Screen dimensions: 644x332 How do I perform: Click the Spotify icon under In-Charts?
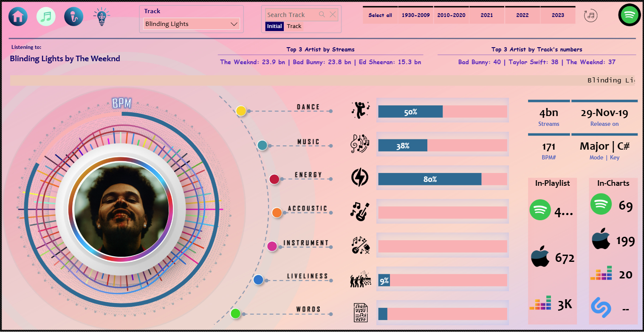(601, 204)
